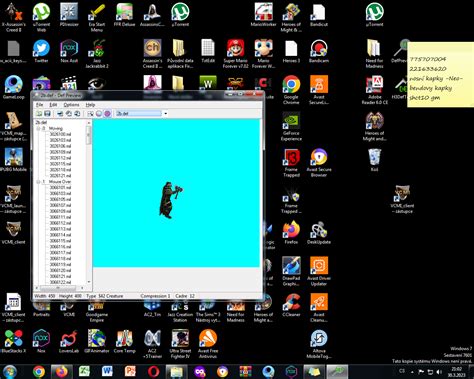Viewport: 474px width, 379px height.
Task: Open the GeForce Experience desktop icon
Action: [291, 126]
